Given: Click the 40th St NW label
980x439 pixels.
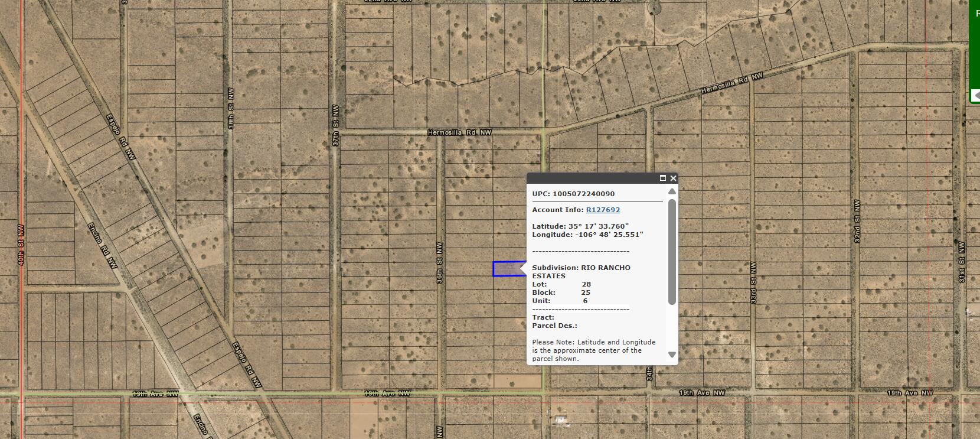Looking at the screenshot, I should tap(21, 245).
